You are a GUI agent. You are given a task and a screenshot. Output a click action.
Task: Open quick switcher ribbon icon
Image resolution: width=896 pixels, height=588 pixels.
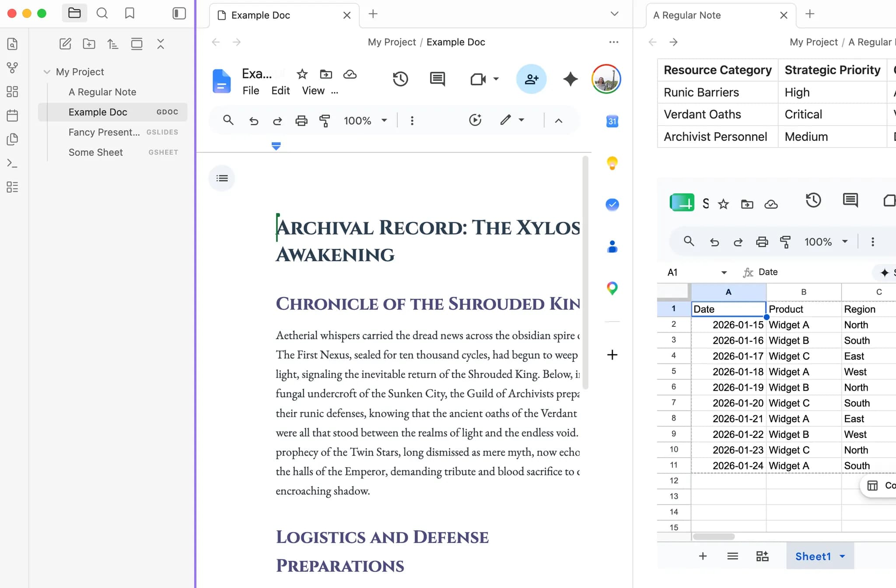point(13,44)
